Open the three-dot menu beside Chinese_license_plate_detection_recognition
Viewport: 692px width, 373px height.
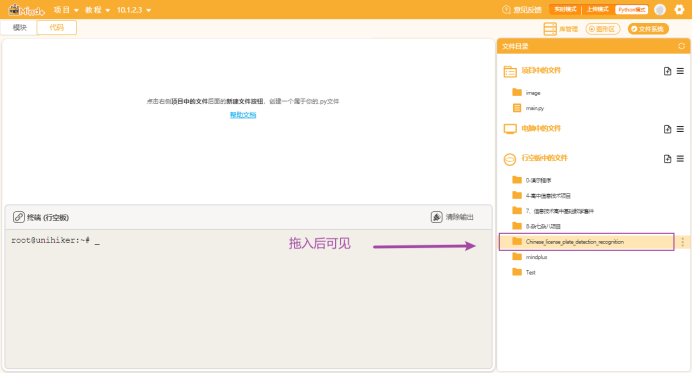682,242
